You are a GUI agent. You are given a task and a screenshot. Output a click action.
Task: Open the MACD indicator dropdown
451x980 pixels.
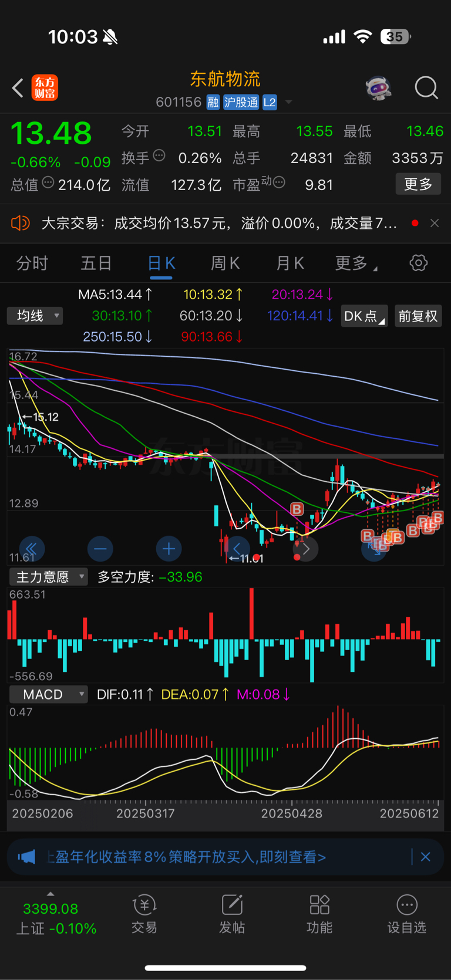tap(49, 695)
